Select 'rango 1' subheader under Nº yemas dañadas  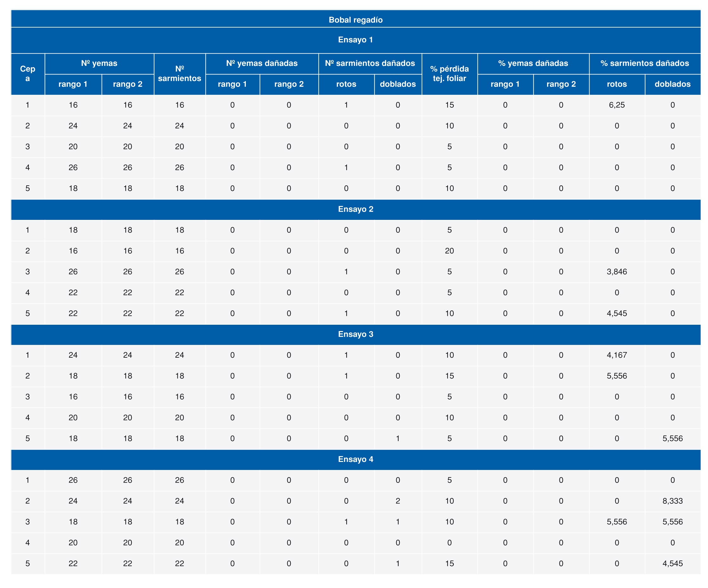click(232, 84)
